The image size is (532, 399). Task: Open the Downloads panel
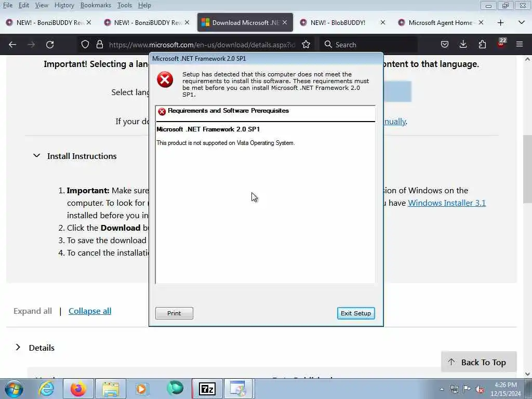tap(463, 45)
